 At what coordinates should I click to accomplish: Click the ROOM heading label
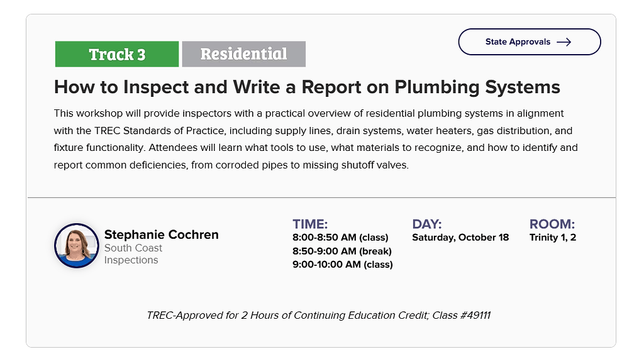552,224
